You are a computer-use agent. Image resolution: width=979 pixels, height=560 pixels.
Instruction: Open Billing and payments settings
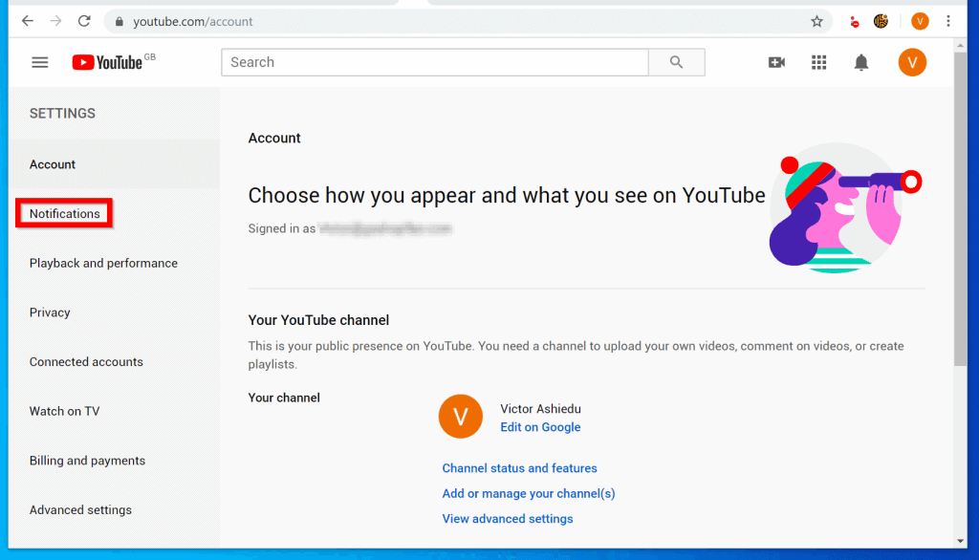point(87,460)
